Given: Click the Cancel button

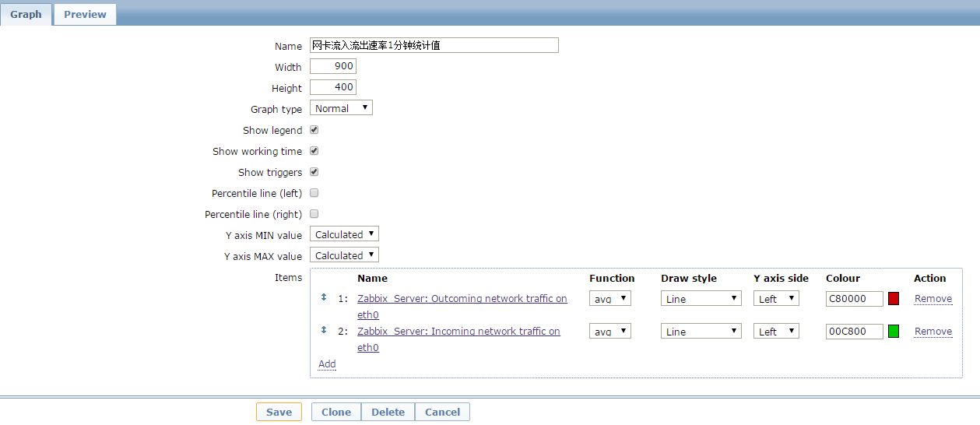Looking at the screenshot, I should 442,412.
